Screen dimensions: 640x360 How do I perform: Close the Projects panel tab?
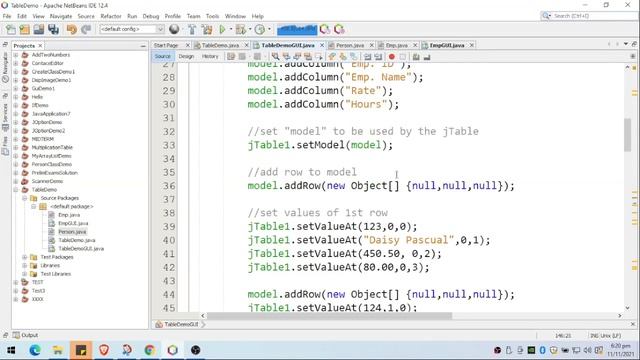[40, 46]
